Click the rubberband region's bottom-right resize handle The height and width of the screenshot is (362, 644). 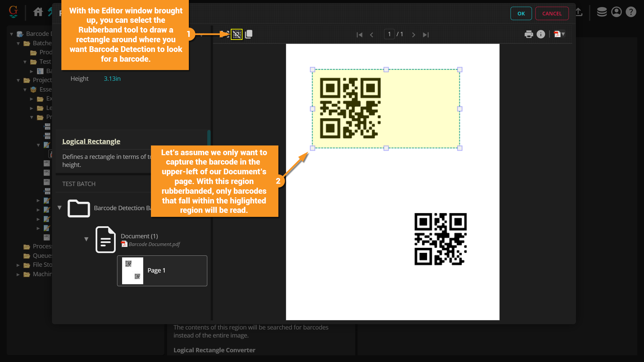(460, 148)
